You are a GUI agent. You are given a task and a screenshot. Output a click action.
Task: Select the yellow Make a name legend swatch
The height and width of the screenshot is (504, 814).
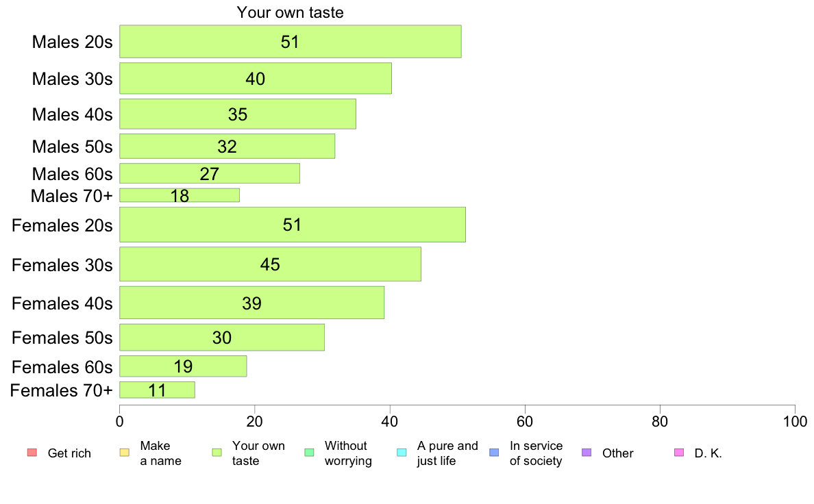click(x=125, y=453)
